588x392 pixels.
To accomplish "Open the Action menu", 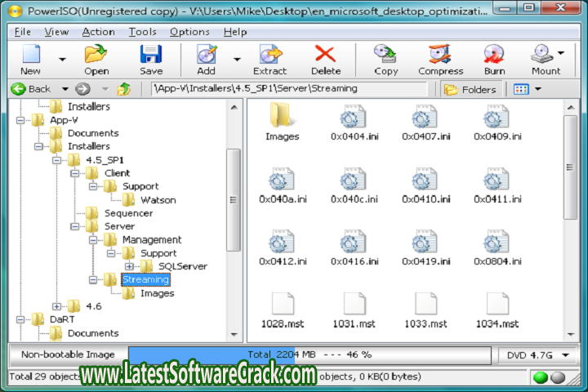I will 98,32.
